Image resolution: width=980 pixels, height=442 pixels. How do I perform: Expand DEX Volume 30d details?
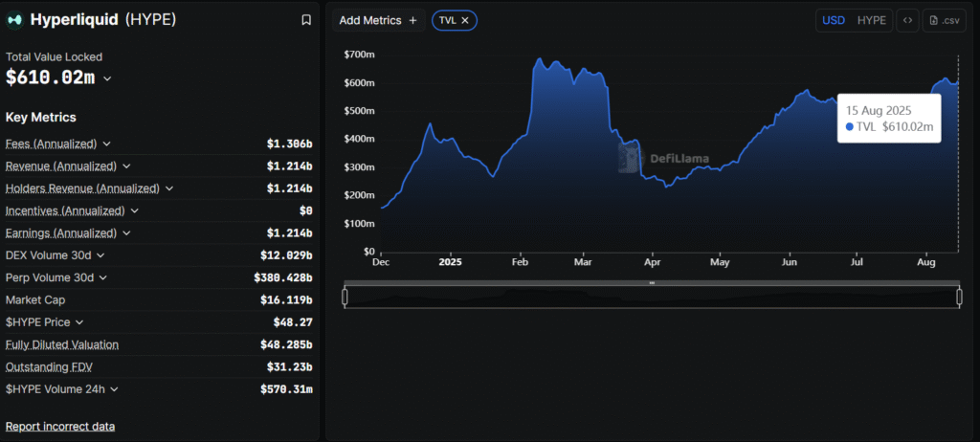[x=100, y=255]
